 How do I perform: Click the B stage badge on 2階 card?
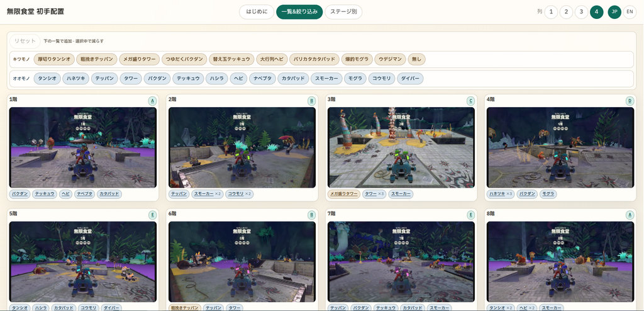(312, 101)
